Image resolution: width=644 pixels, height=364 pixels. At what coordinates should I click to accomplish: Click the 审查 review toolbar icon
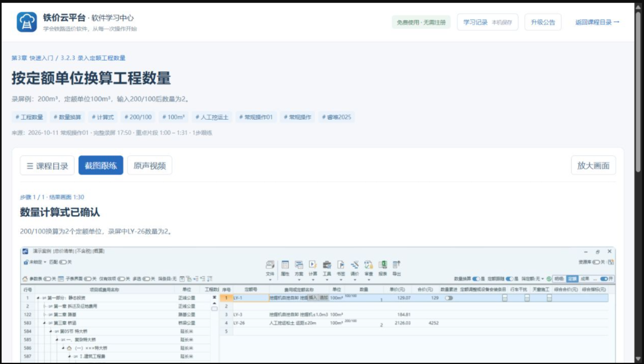(369, 265)
